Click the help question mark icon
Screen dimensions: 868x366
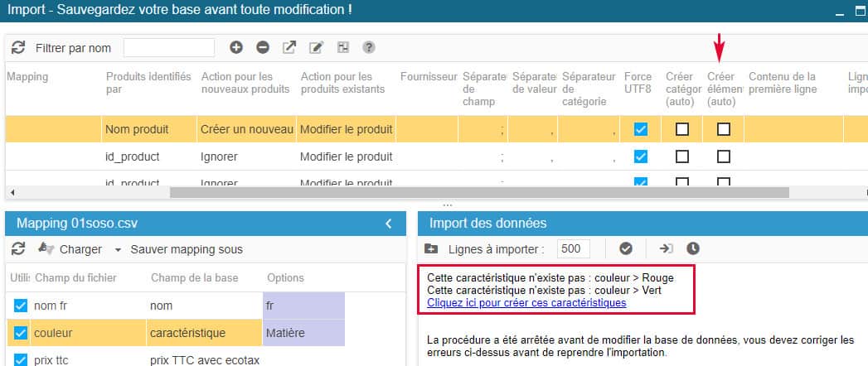point(369,48)
